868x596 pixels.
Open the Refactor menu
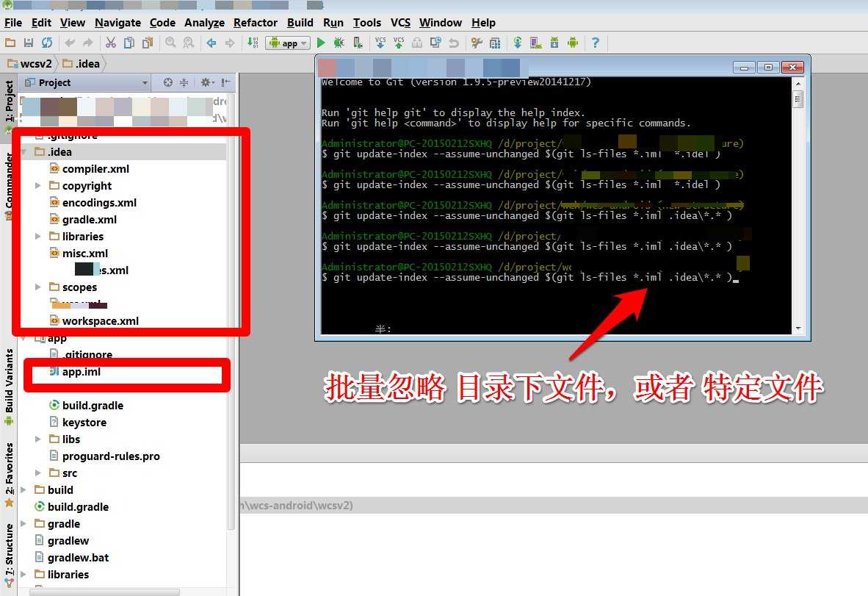[256, 23]
